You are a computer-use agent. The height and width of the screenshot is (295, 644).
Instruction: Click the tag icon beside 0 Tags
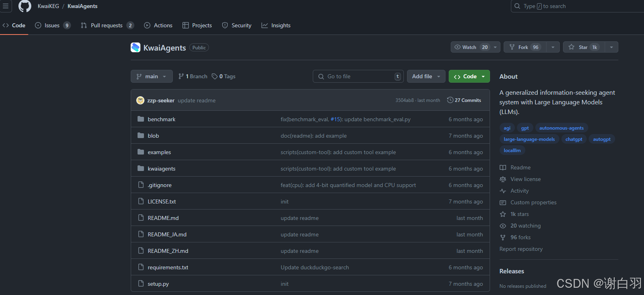[215, 76]
